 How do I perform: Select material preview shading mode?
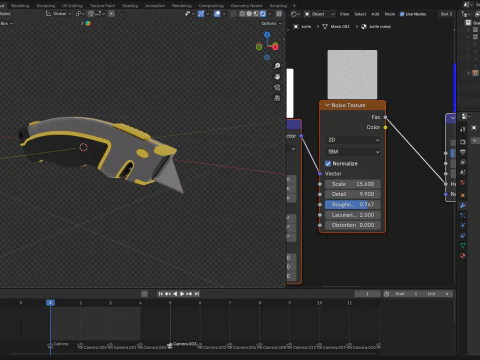tap(256, 14)
